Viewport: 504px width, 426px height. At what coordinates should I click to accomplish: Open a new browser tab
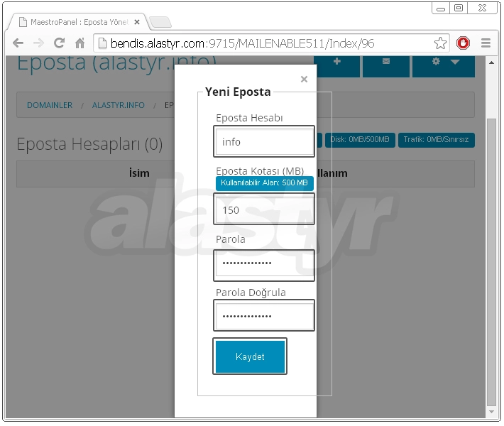click(x=160, y=22)
